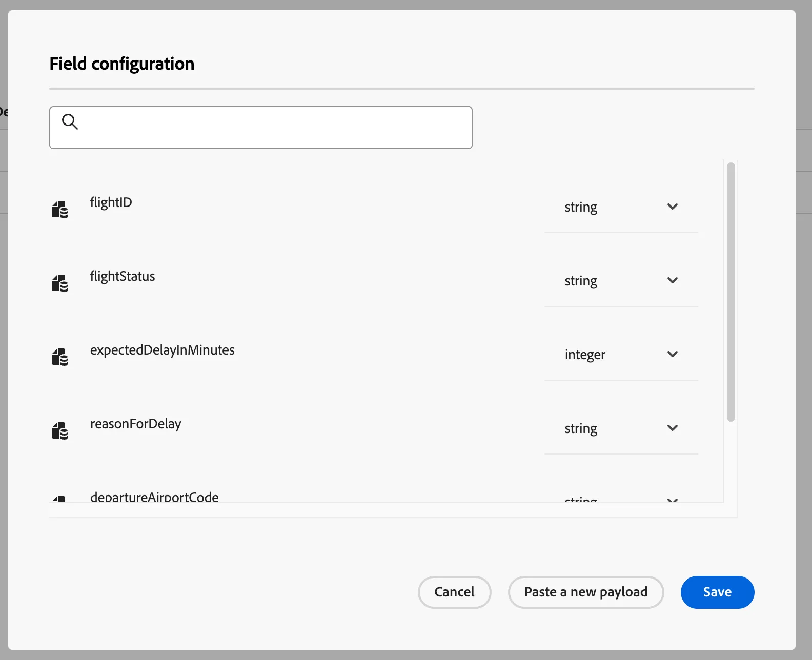Screen dimensions: 812x660
Task: Click the reasonForDelay field icon
Action: click(60, 431)
